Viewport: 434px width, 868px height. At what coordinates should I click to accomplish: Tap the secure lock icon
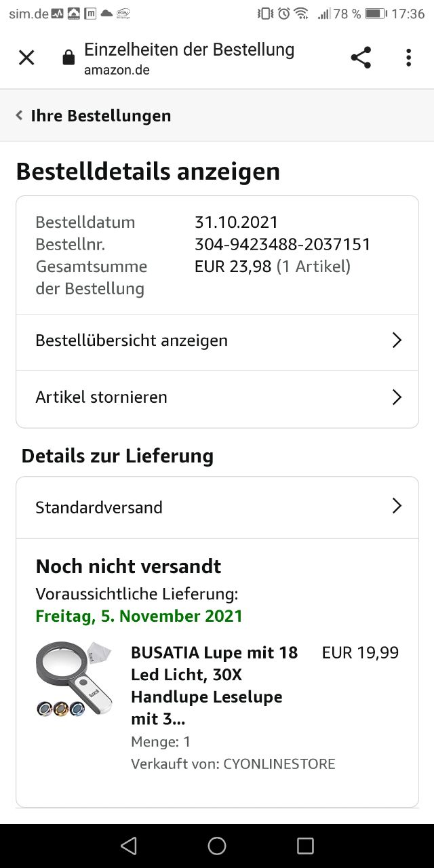point(68,58)
